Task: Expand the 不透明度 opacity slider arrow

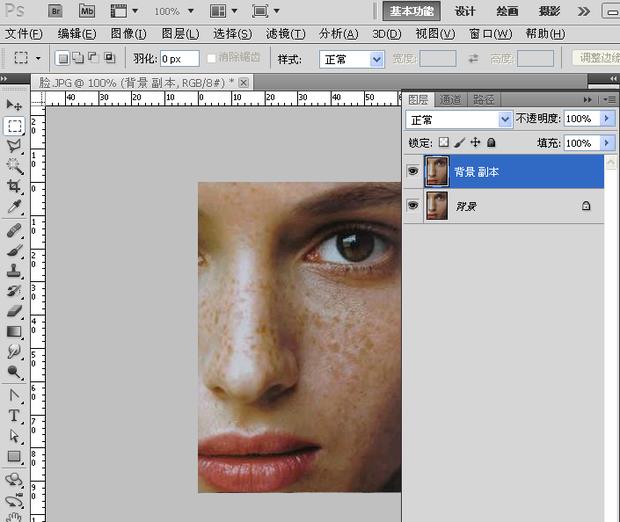Action: point(607,119)
